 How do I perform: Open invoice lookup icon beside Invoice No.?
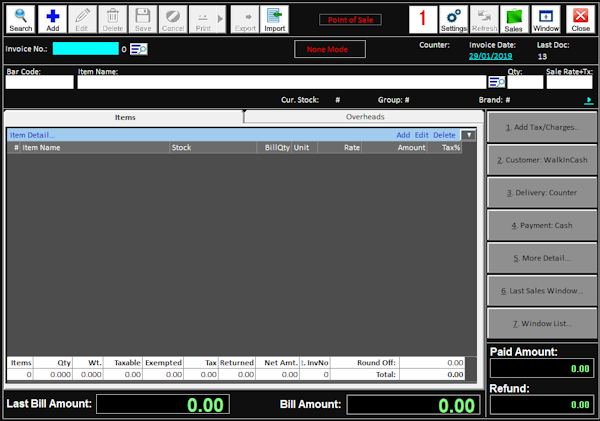pyautogui.click(x=139, y=49)
